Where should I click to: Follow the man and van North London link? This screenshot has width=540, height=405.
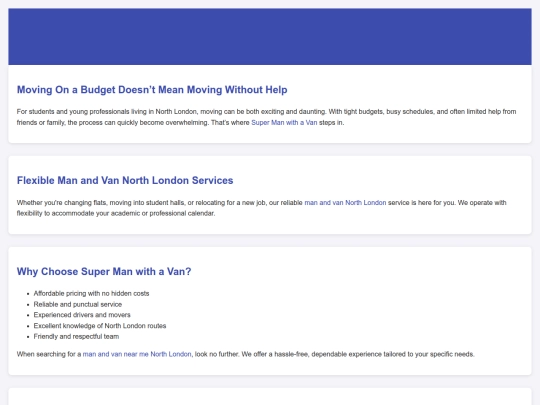345,202
